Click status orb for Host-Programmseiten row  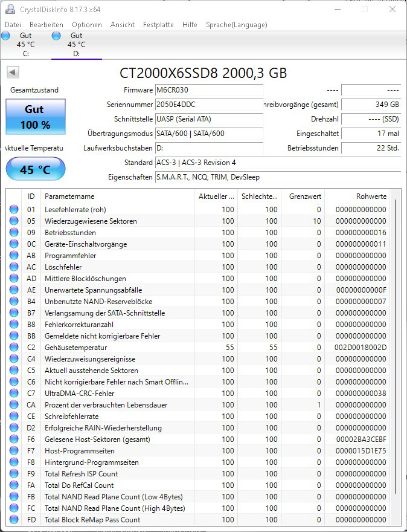[x=14, y=451]
